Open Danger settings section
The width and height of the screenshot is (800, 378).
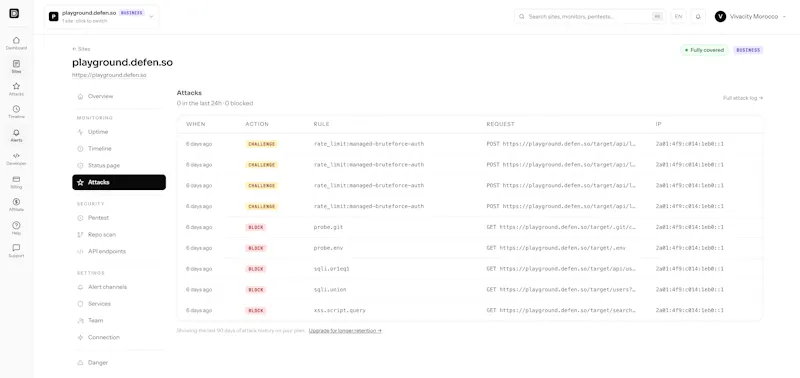point(119,362)
